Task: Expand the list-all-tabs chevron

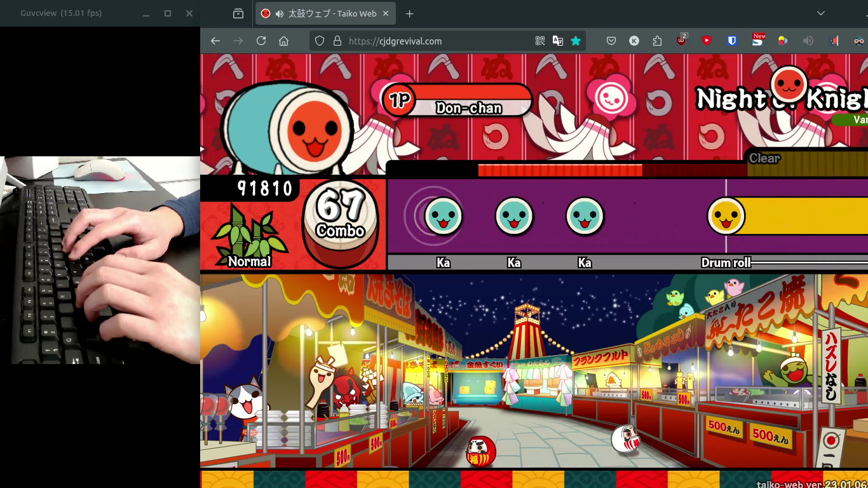Action: coord(820,13)
